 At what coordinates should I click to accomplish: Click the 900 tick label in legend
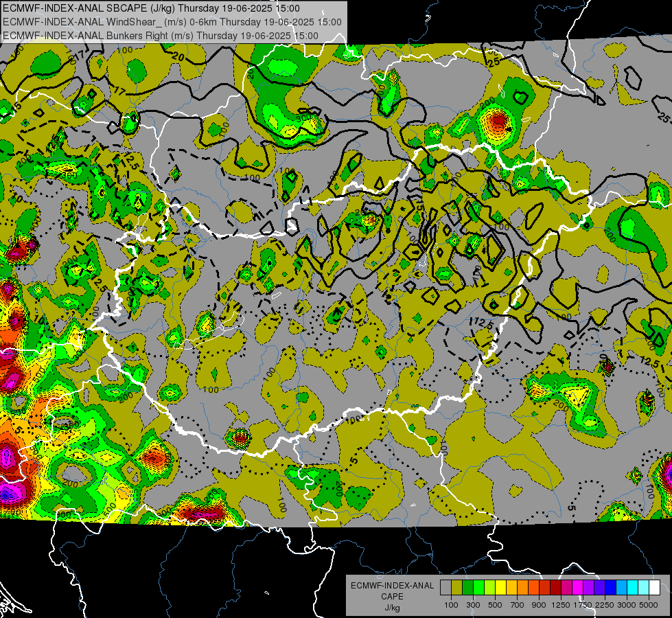point(539,605)
